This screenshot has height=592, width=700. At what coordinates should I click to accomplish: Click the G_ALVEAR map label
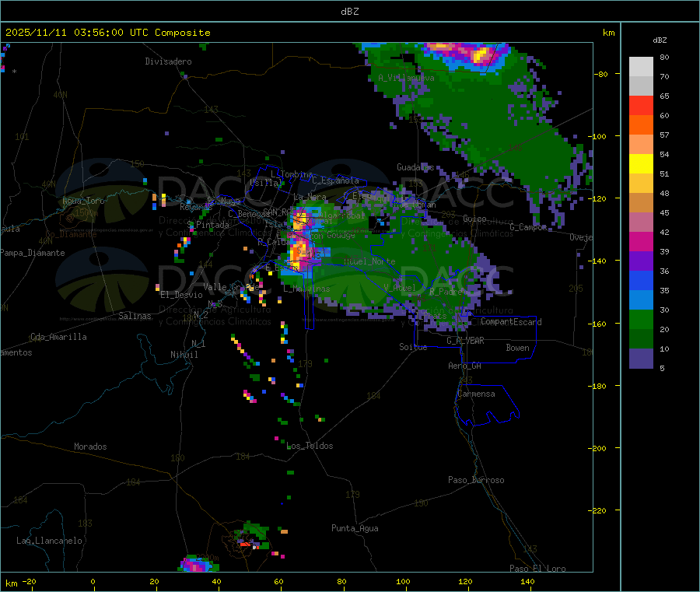(465, 341)
